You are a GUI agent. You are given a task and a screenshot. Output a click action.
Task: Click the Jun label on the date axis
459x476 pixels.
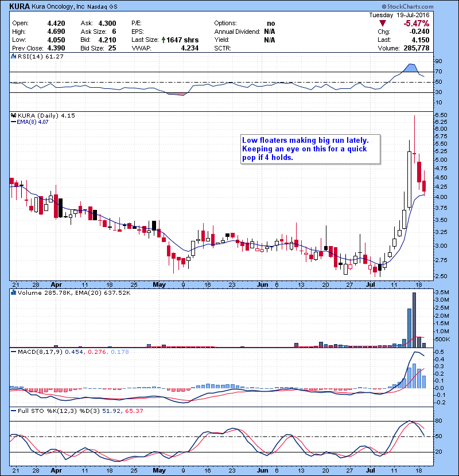pyautogui.click(x=263, y=284)
